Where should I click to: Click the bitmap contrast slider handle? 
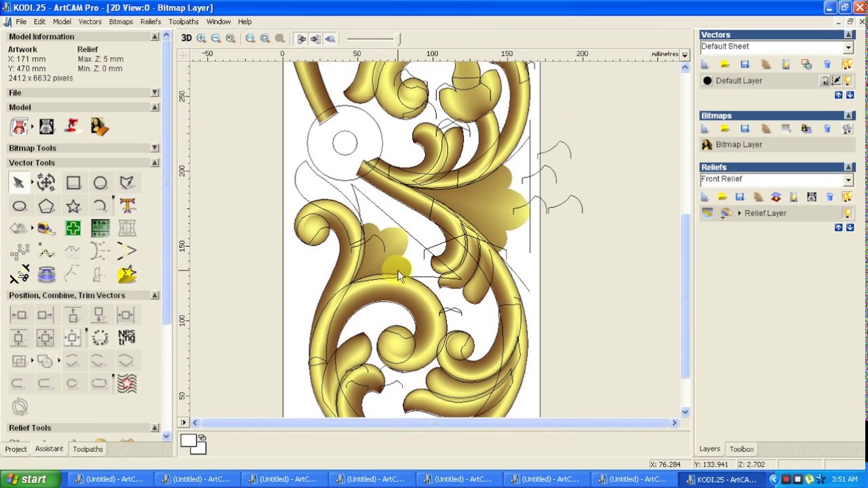[399, 39]
